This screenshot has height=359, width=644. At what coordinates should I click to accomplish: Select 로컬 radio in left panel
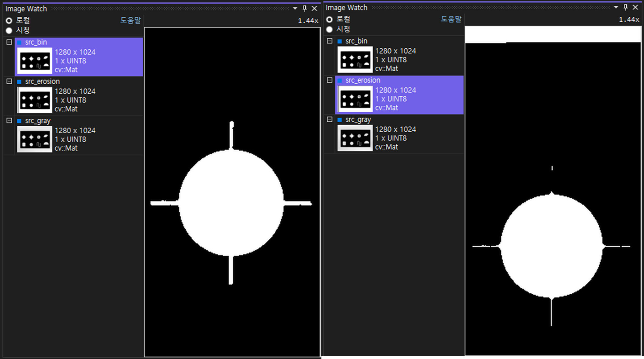(9, 21)
